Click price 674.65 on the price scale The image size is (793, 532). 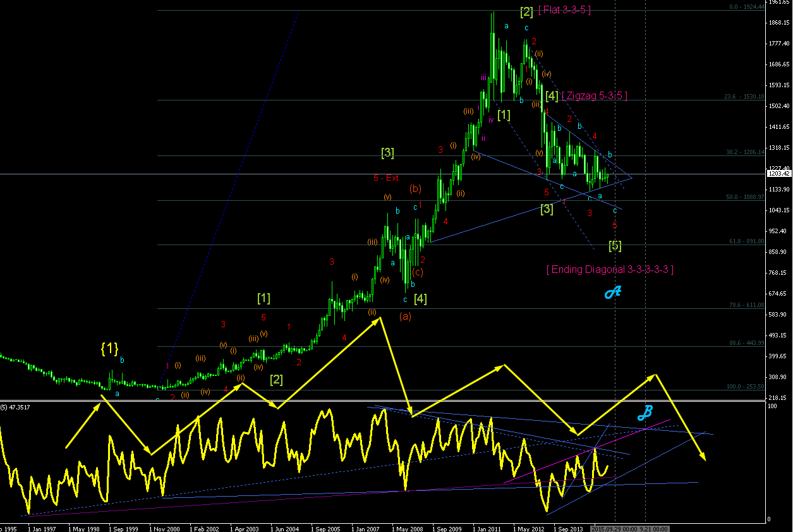[x=778, y=294]
